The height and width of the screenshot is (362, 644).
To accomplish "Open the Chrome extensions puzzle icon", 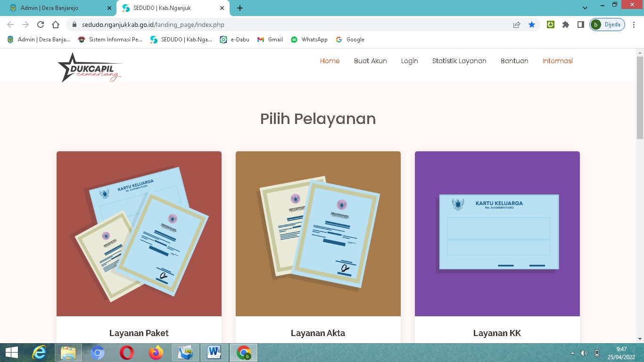I will coord(566,25).
